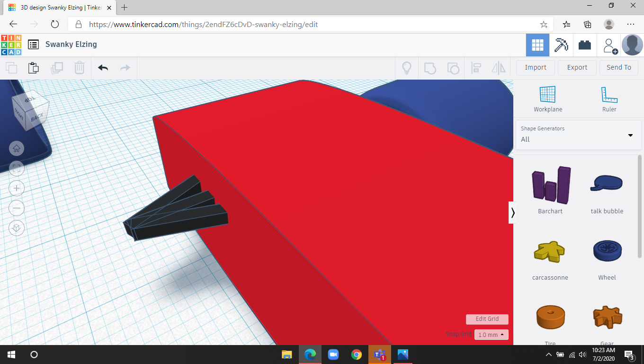
Task: Open Cortana search circle
Action: (x=34, y=355)
